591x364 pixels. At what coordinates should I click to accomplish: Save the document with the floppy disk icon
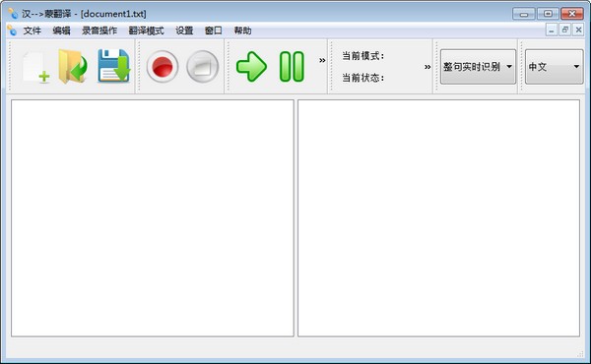pyautogui.click(x=114, y=66)
